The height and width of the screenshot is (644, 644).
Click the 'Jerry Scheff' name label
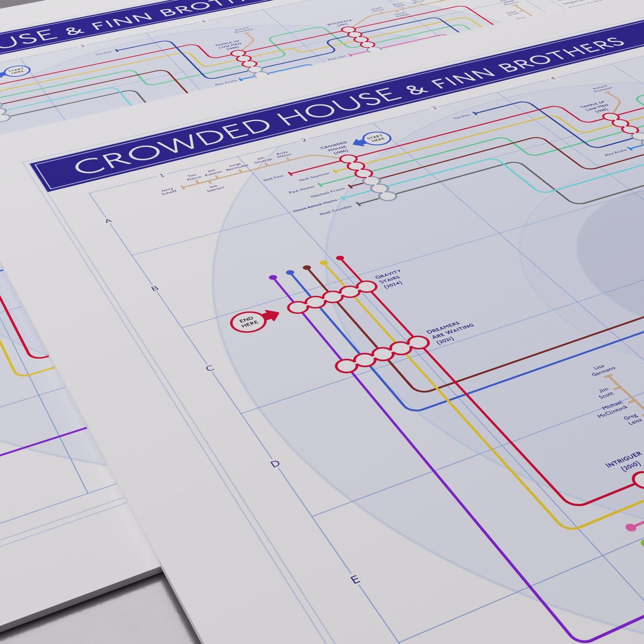(168, 191)
